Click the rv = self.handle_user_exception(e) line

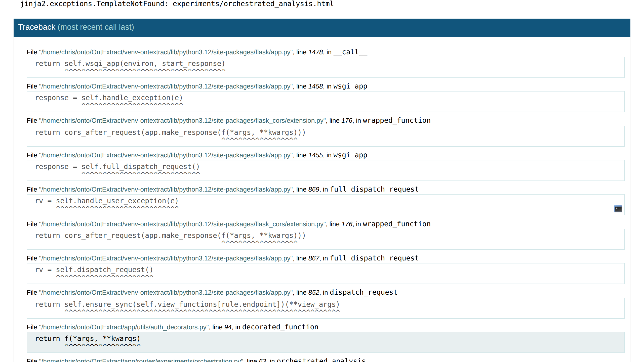tap(107, 201)
